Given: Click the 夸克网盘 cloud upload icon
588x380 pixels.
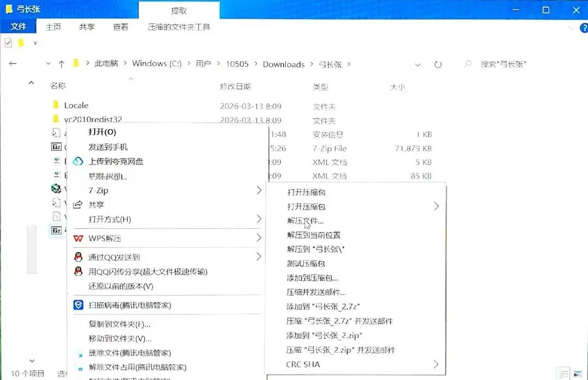Looking at the screenshot, I should 78,161.
